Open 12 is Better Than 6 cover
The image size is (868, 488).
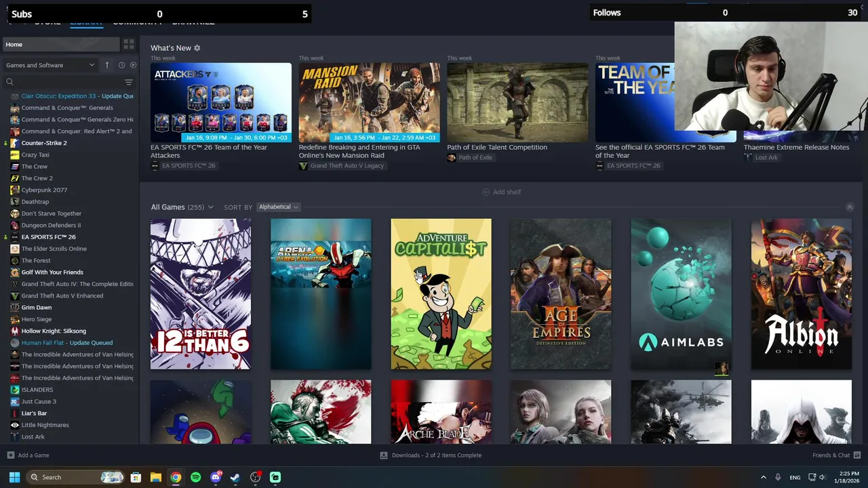pyautogui.click(x=201, y=294)
